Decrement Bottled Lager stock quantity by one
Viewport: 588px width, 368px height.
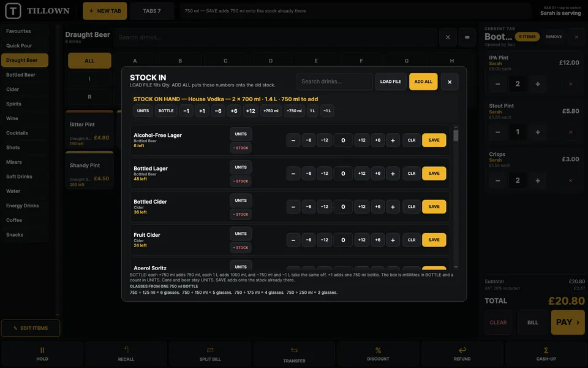[x=293, y=174]
